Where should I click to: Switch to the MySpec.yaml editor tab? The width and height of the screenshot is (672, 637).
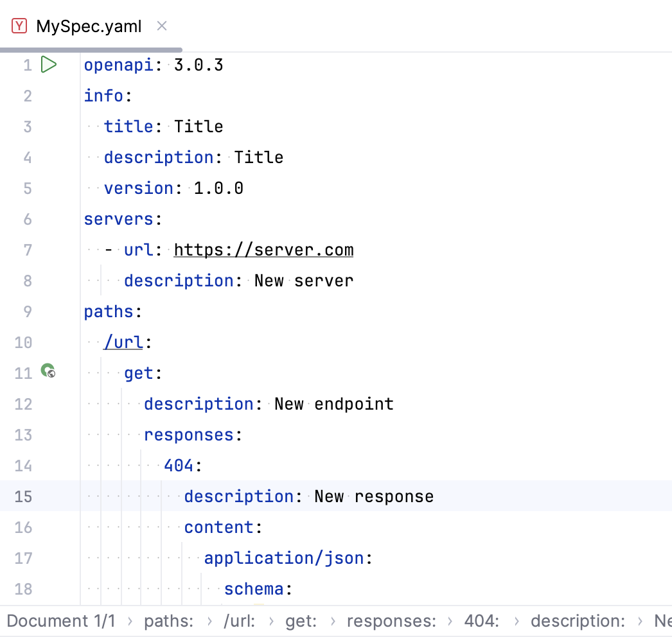pyautogui.click(x=89, y=26)
